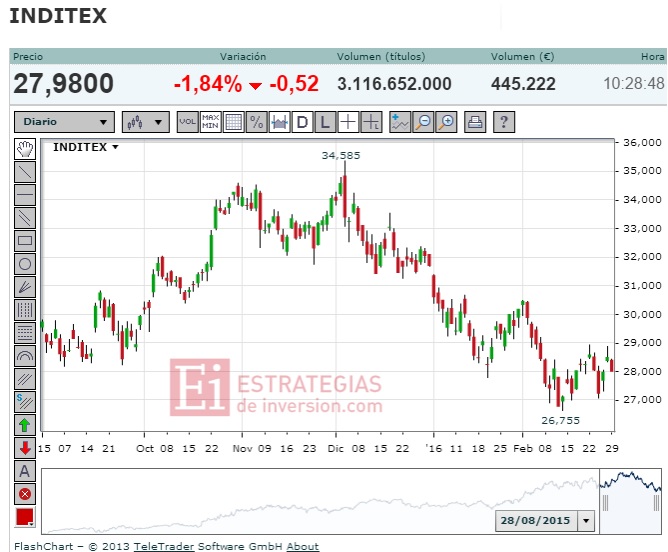Enable the crosshair with labels cursor

[x=371, y=122]
